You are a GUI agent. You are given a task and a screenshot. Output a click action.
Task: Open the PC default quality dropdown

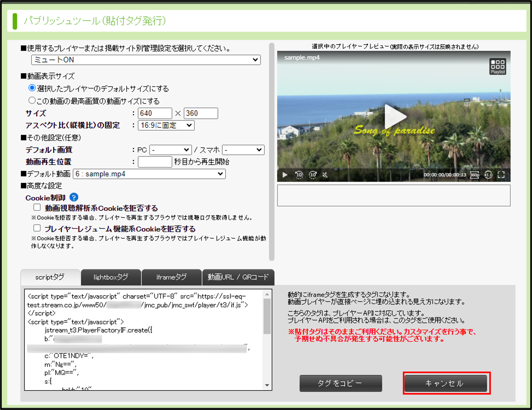[170, 150]
